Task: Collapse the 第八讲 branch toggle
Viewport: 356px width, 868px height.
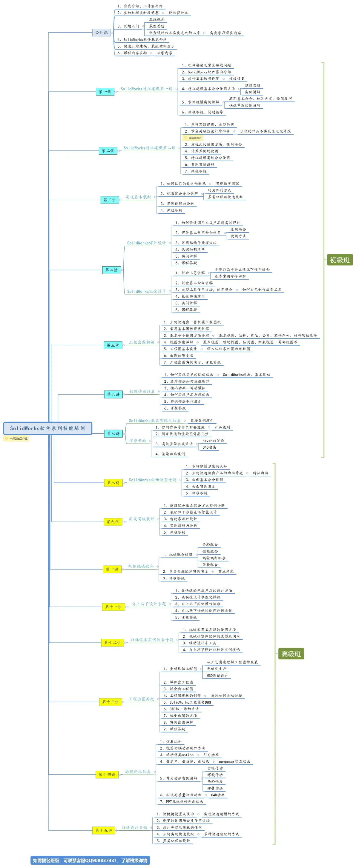Action: pyautogui.click(x=124, y=483)
